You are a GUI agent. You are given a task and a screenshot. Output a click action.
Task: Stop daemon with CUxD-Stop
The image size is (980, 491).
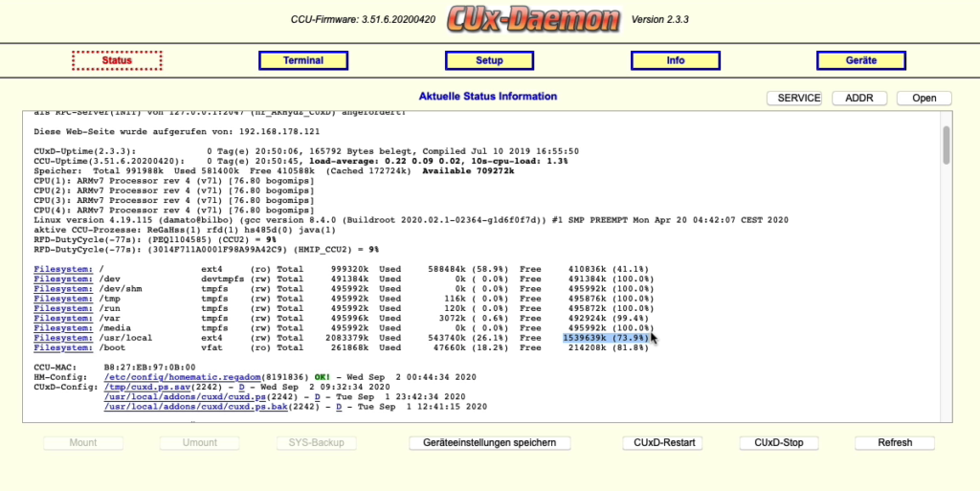[779, 443]
